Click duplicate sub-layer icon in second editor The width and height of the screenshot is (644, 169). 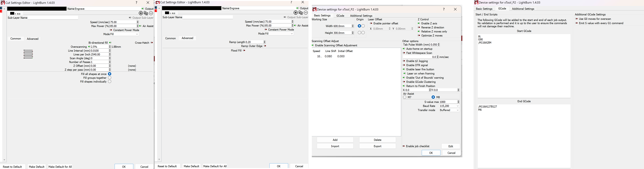pos(301,13)
